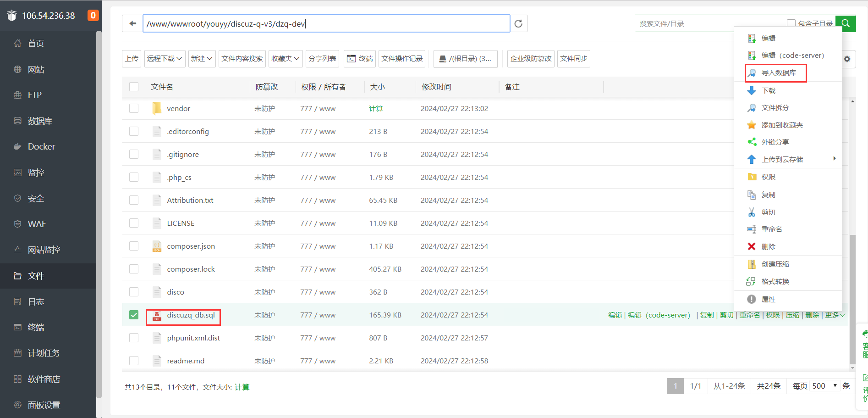Click the Docker whale icon in sidebar

(x=17, y=146)
